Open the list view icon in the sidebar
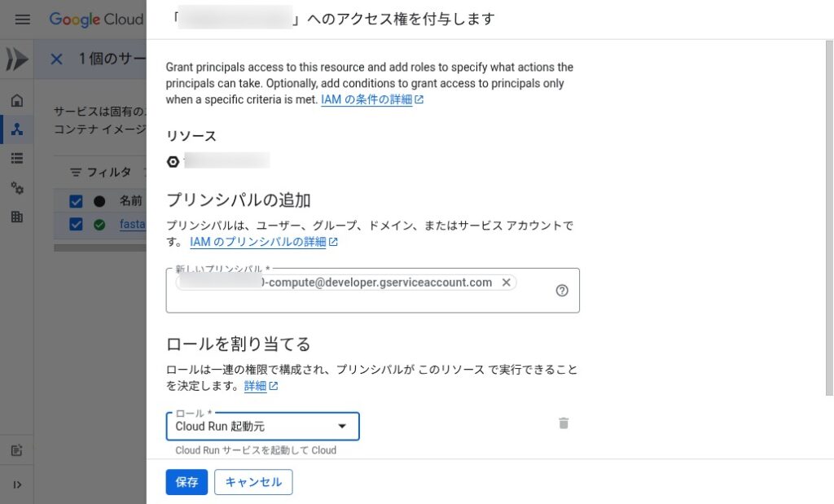 17,158
